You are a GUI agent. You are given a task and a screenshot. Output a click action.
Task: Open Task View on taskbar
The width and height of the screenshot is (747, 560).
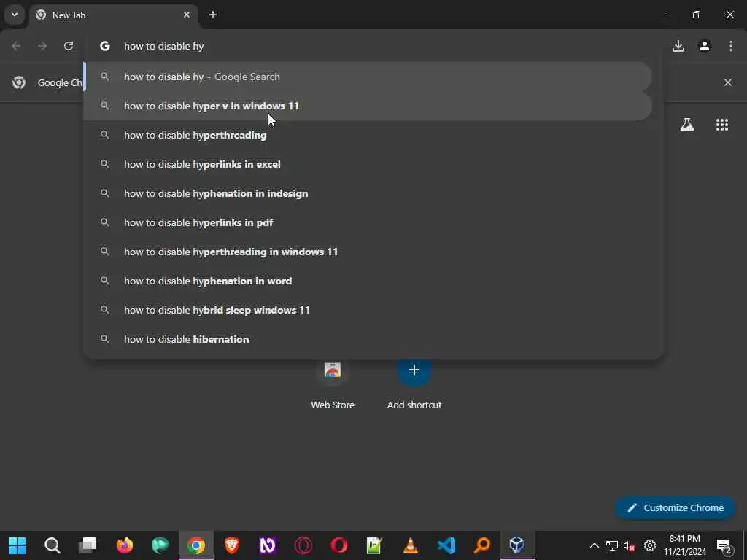(88, 545)
